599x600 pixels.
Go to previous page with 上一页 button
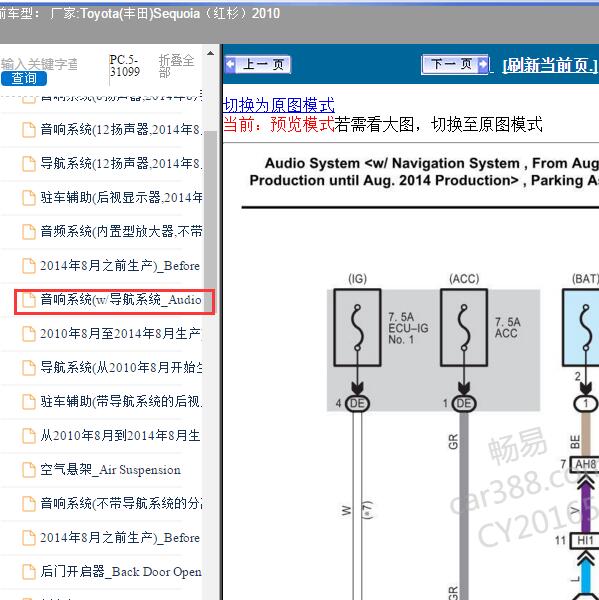point(258,64)
